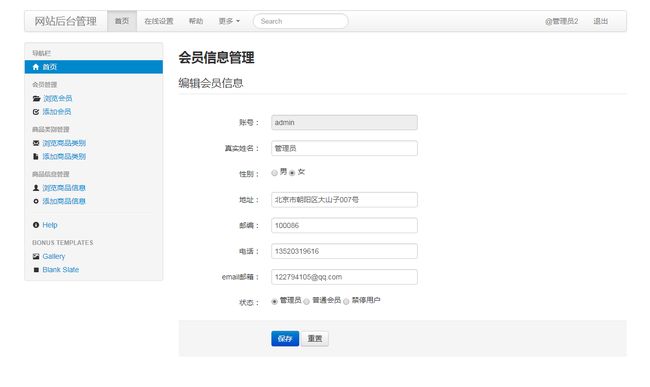
Task: Select the 男 gender radio button
Action: (274, 173)
